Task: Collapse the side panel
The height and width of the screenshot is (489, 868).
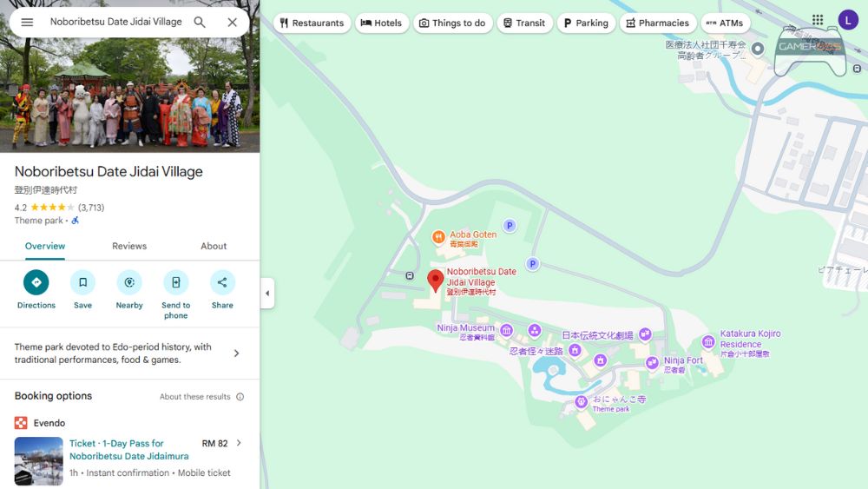Action: click(267, 294)
